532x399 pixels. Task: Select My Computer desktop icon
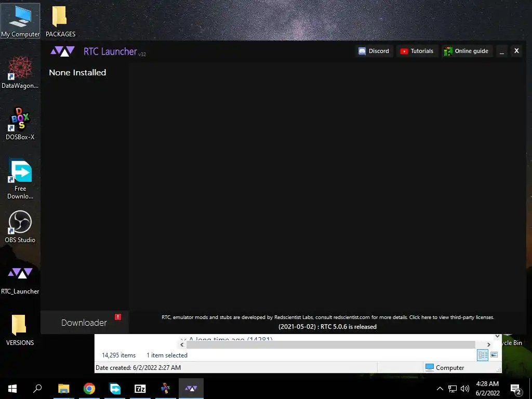point(20,21)
